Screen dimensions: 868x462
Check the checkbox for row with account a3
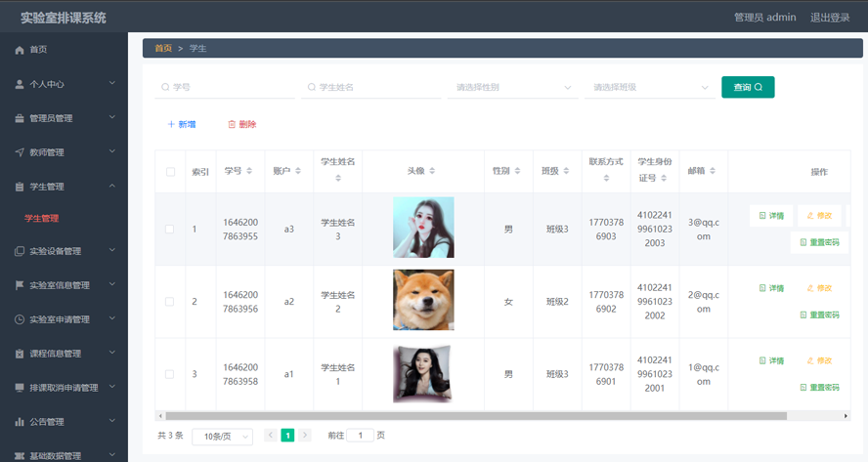point(170,230)
